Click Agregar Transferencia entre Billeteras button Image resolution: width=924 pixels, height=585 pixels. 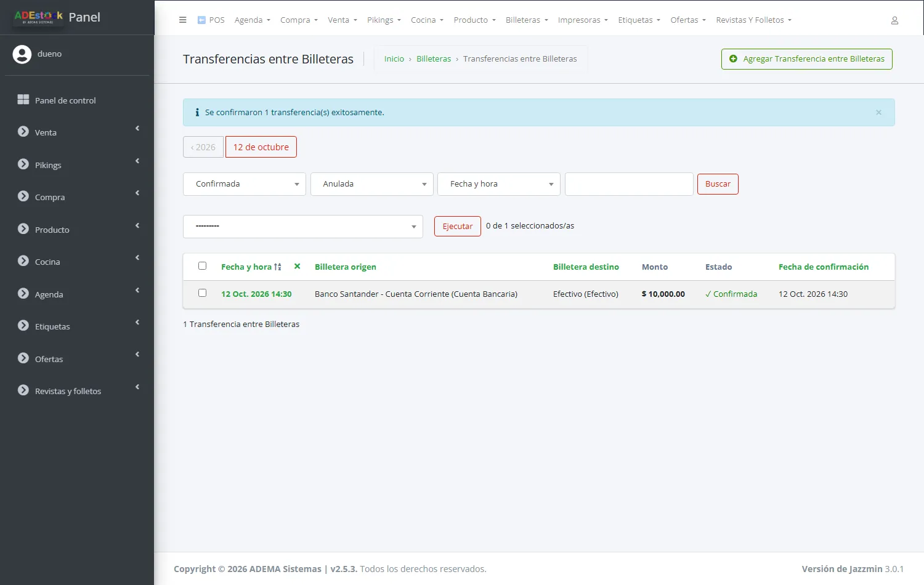pyautogui.click(x=807, y=59)
